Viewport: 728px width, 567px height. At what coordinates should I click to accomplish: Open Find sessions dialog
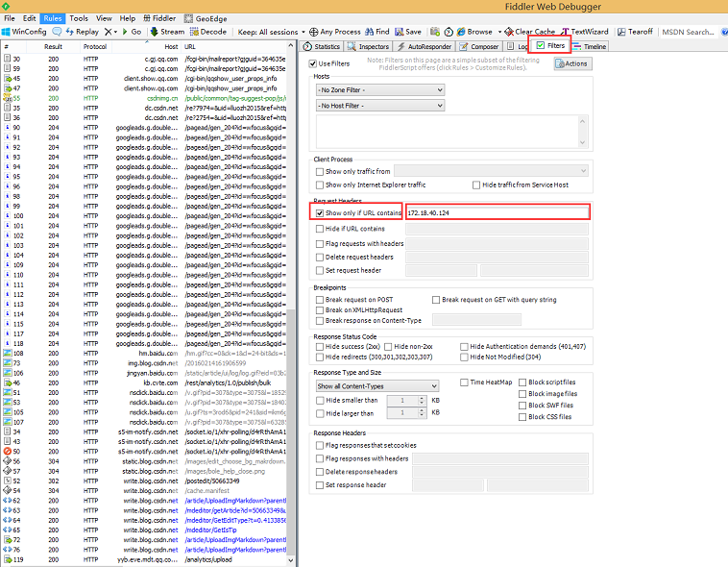pyautogui.click(x=377, y=32)
